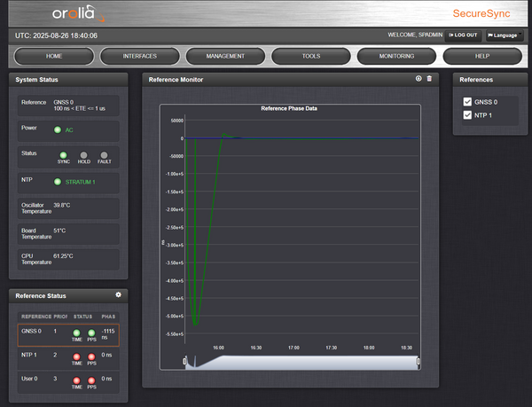Click the -1115 ns phase value
Screen dimensions: 532x407
coord(108,334)
